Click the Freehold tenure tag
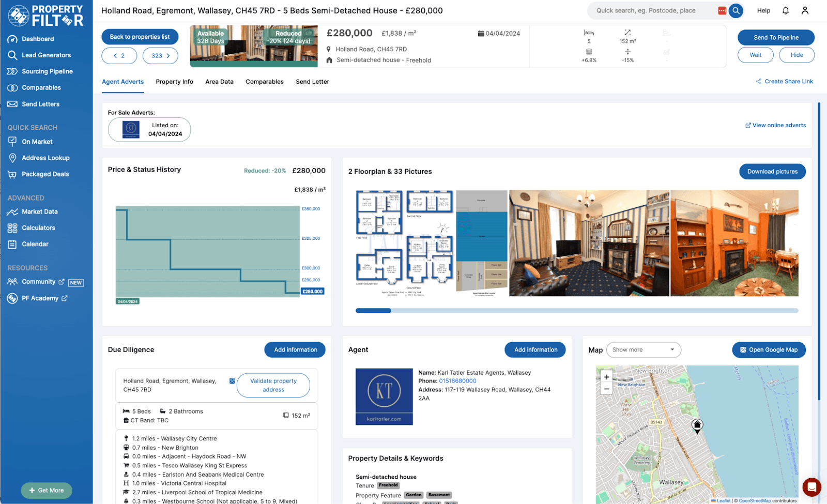 [388, 485]
